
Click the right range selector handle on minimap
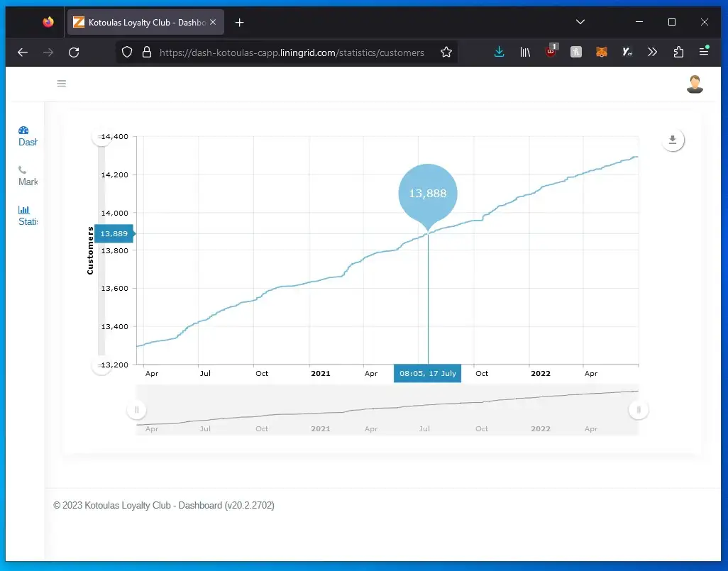pos(639,409)
